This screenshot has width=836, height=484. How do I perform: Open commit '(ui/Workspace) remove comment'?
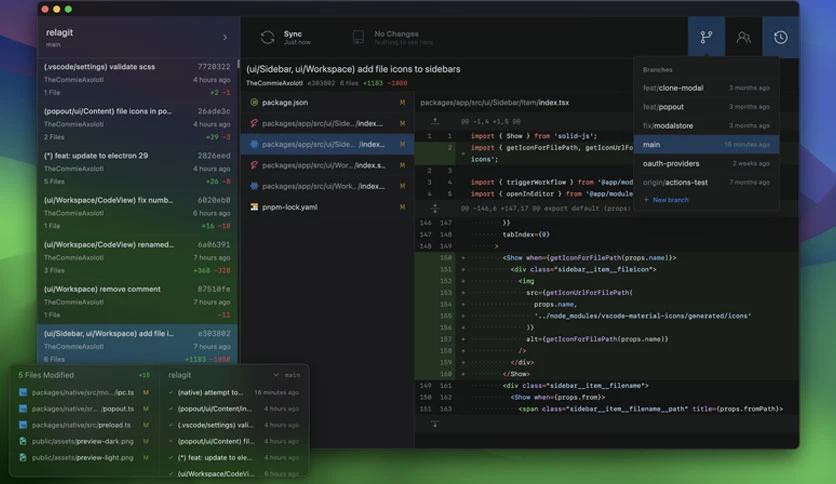[x=138, y=302]
